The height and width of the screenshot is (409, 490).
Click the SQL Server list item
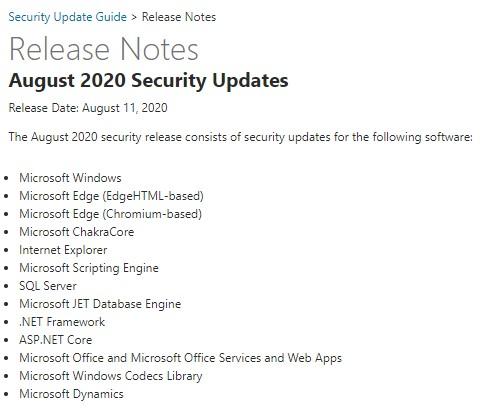coord(48,286)
